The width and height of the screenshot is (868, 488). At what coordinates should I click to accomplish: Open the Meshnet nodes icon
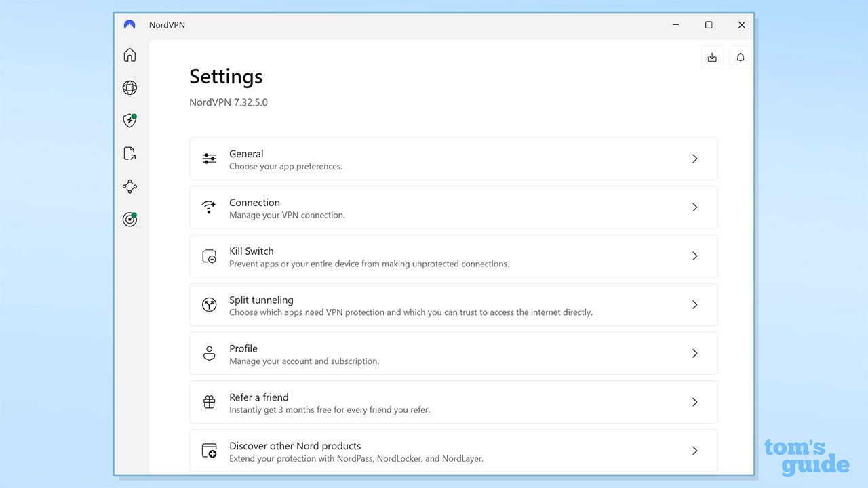pos(130,186)
